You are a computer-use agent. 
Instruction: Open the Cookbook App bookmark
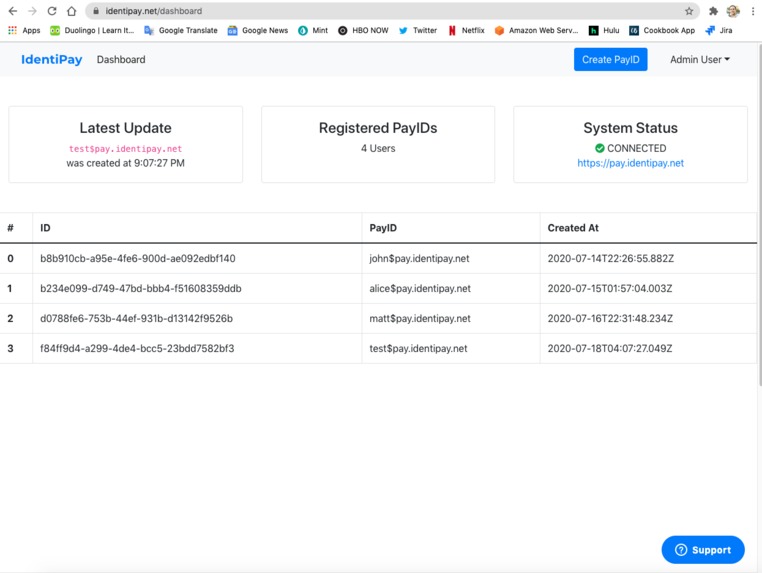tap(662, 30)
